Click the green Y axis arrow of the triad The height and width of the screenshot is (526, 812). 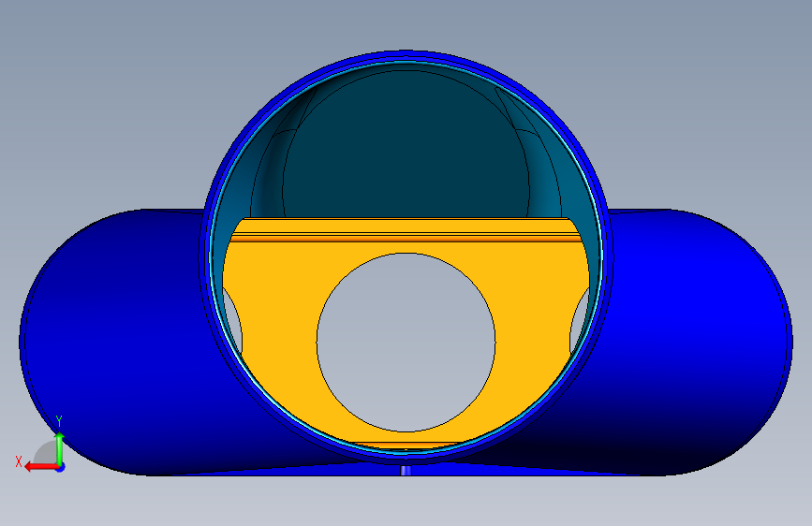click(x=60, y=449)
